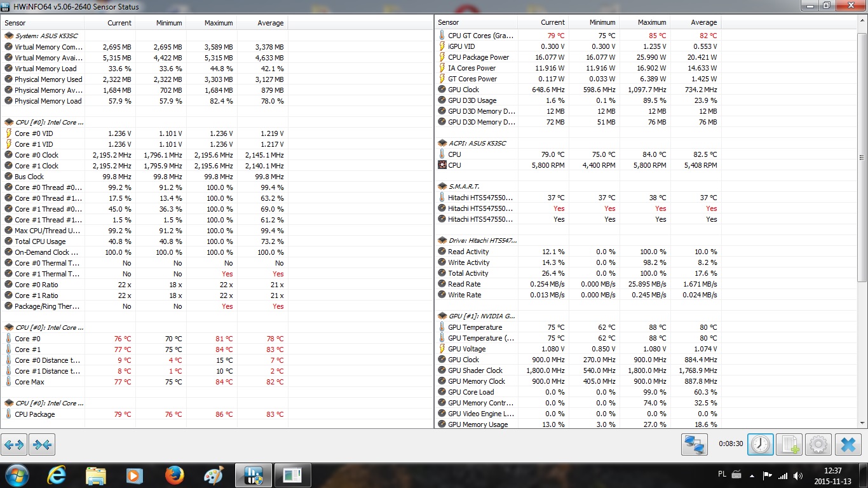The width and height of the screenshot is (868, 488).
Task: Open the volume speaker tray icon
Action: [797, 475]
